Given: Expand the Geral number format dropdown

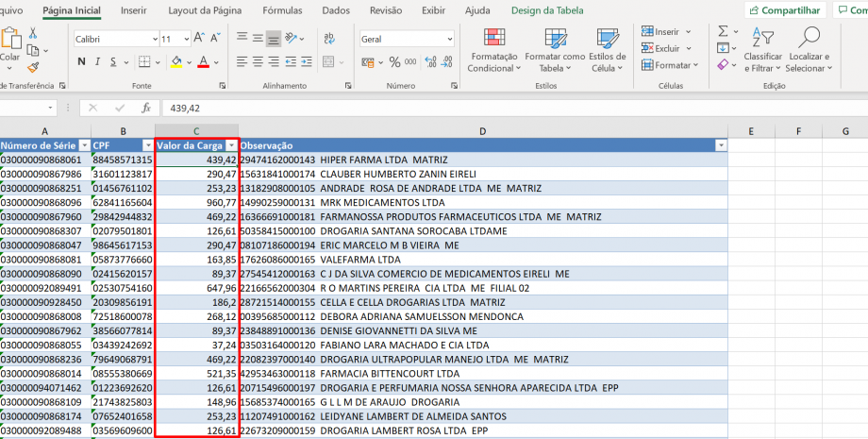Looking at the screenshot, I should click(x=451, y=40).
